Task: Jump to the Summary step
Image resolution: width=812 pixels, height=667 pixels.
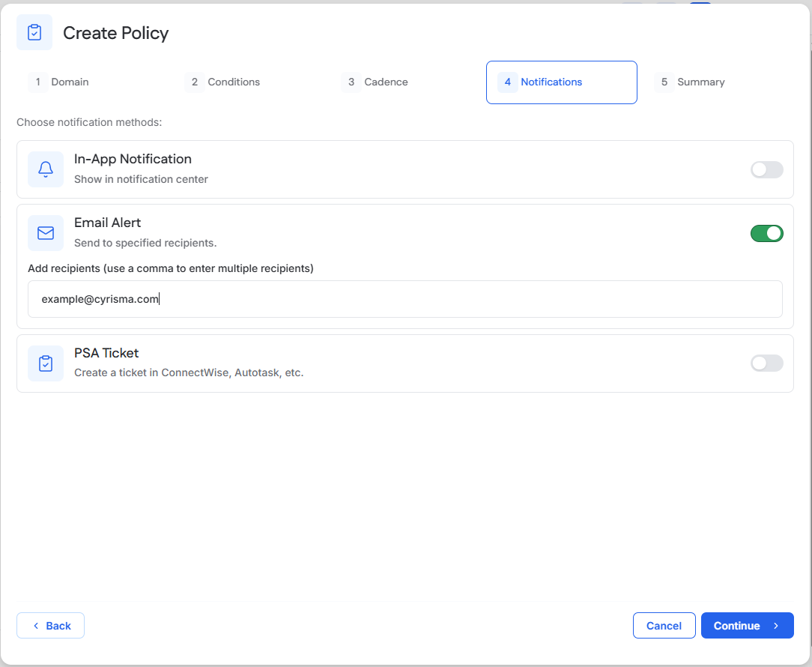Action: pyautogui.click(x=718, y=82)
